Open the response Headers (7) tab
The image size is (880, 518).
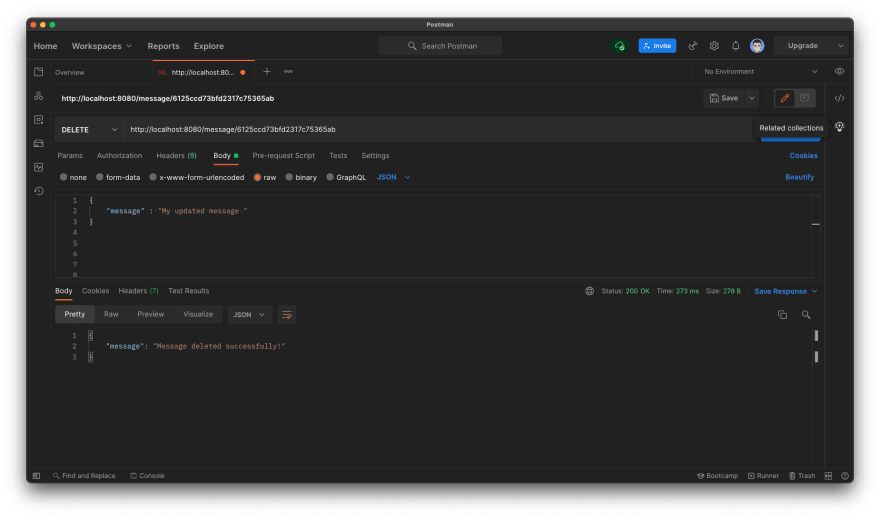tap(138, 291)
